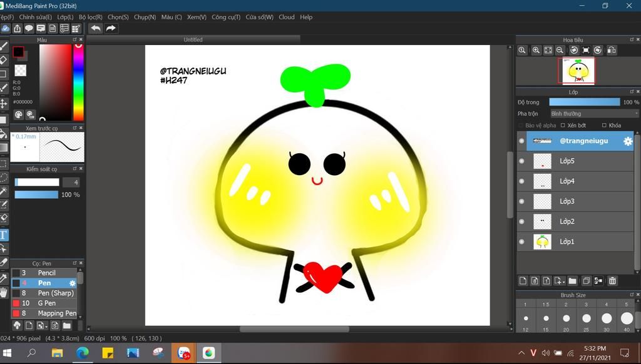Select the Text tool
Image resolution: width=641 pixels, height=364 pixels.
(x=4, y=235)
